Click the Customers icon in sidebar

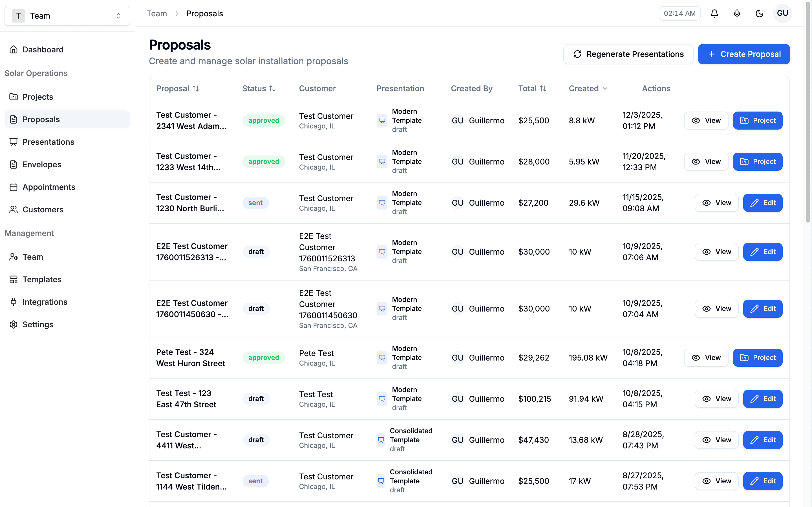click(x=14, y=209)
